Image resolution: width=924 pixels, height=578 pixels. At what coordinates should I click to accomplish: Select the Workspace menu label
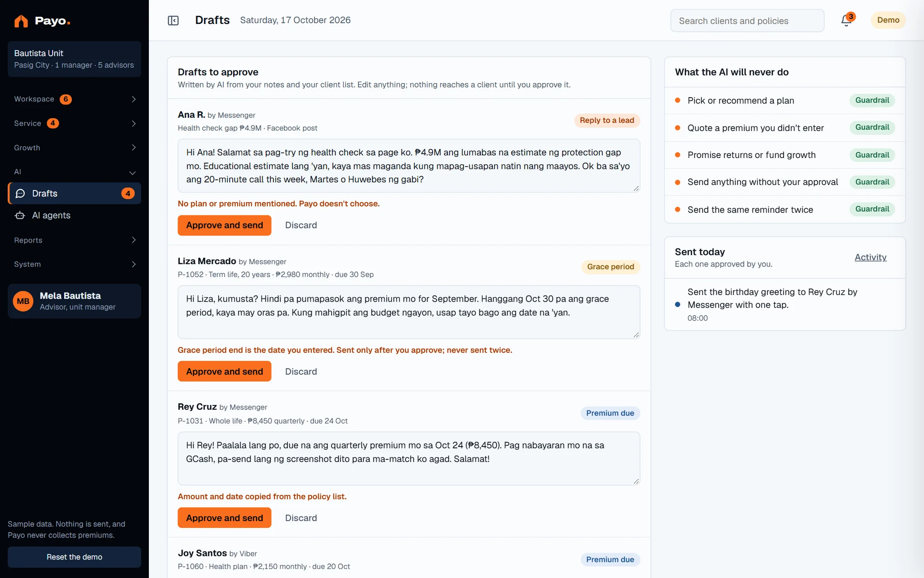(34, 99)
